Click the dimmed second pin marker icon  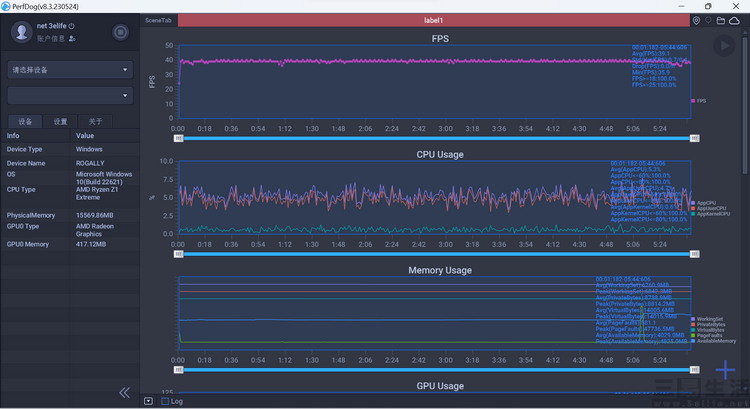(708, 21)
